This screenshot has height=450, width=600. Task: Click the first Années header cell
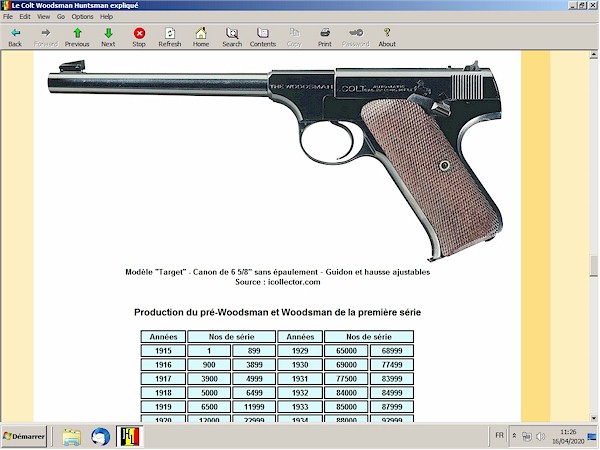point(163,337)
